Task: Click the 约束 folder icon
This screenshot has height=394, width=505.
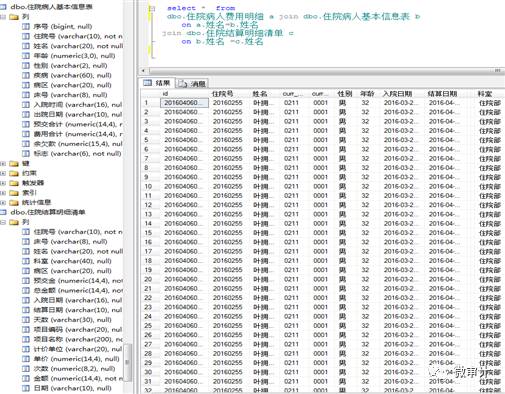Action: 14,173
